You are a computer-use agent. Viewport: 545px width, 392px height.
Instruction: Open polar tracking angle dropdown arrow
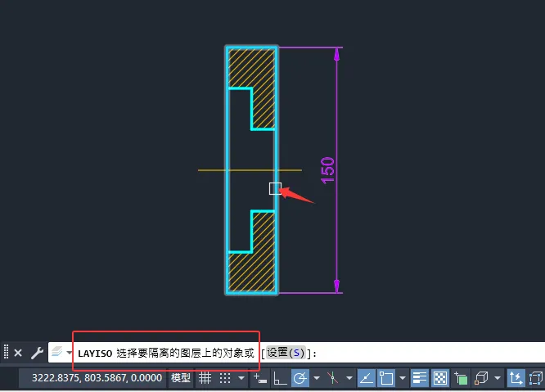(x=317, y=378)
